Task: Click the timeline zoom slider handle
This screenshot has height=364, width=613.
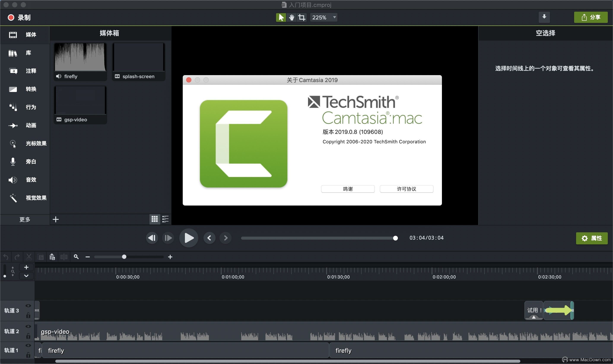Action: (x=124, y=257)
